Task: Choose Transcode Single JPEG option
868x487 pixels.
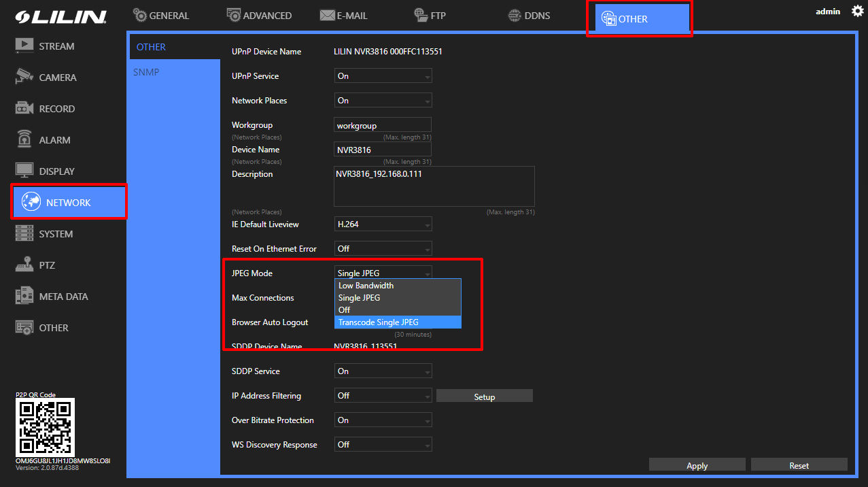Action: click(398, 322)
